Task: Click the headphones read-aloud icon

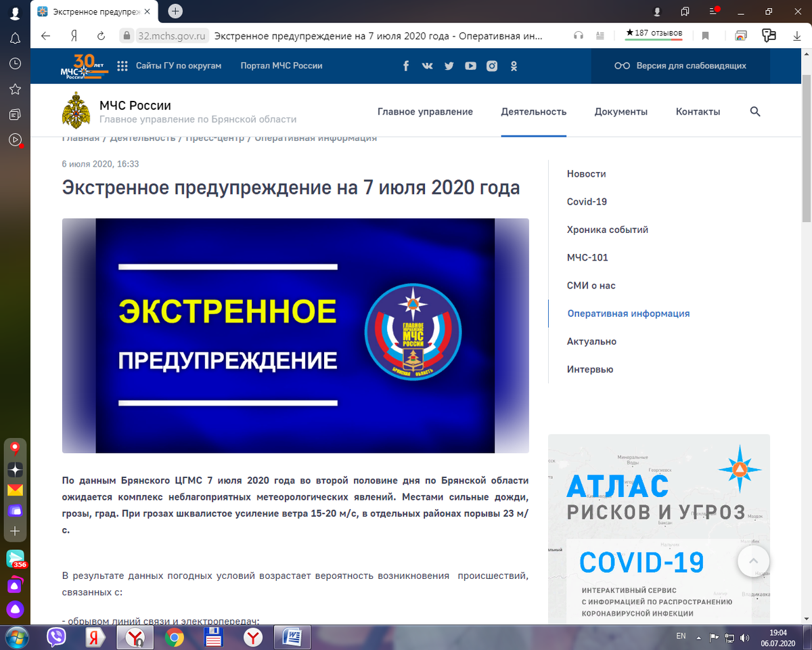Action: pos(579,36)
